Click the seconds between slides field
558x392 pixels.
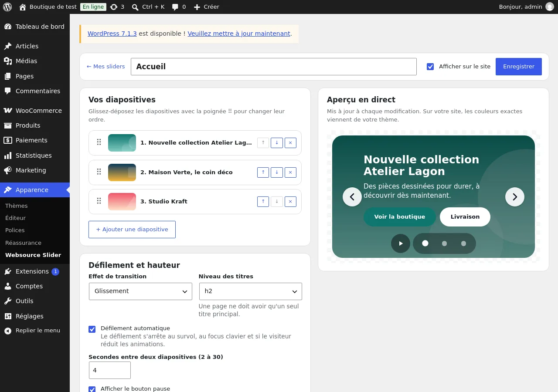(x=110, y=370)
